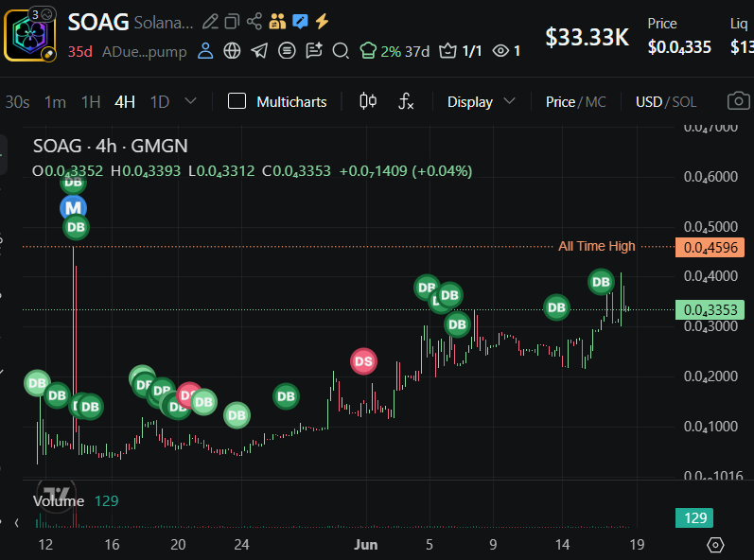Switch chart to MC mode
Screen dimensions: 754x560
[x=596, y=102]
